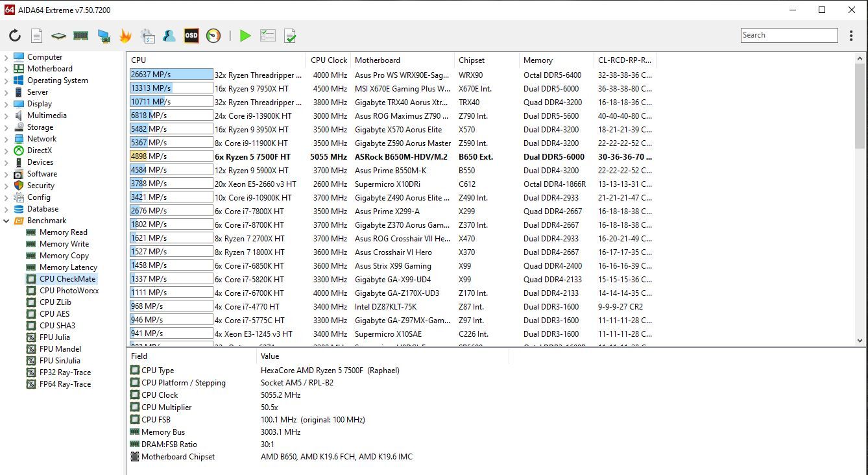Click Supermicro X10DRi motherboard cell
Viewport: 868px width, 475px height.
point(387,184)
